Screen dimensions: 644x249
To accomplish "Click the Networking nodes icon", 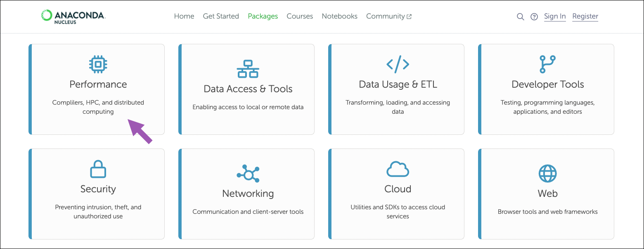I will [248, 174].
